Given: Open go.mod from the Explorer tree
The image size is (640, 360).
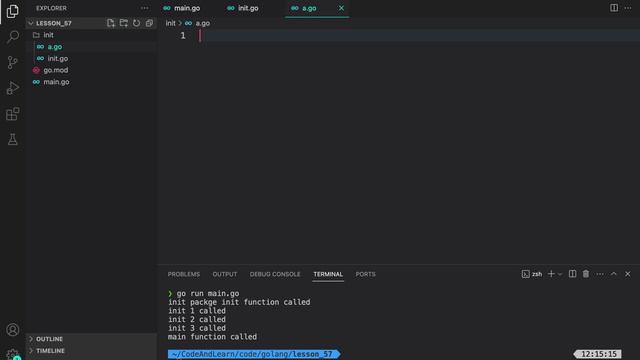Looking at the screenshot, I should [91, 70].
